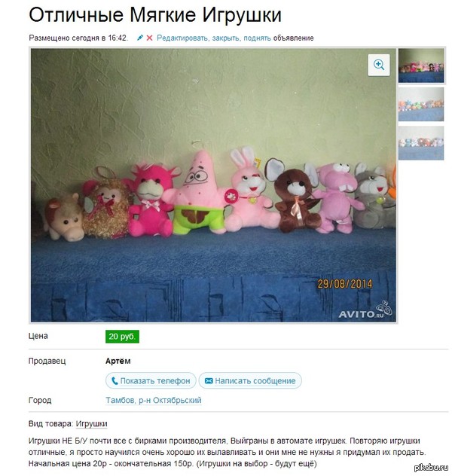The height and width of the screenshot is (476, 452).
Task: Click the magnifier zoom icon on photo
Action: coord(378,65)
